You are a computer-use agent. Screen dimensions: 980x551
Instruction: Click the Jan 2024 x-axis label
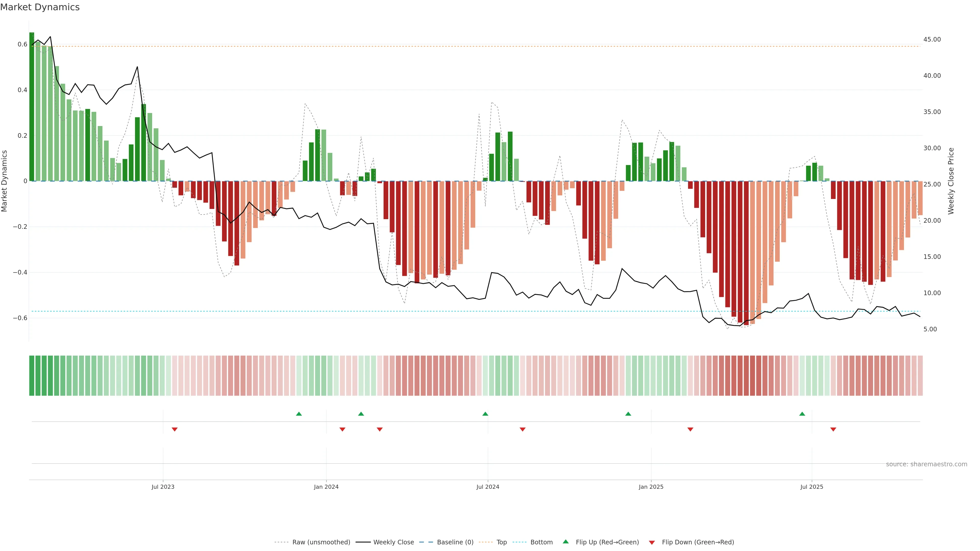[326, 487]
